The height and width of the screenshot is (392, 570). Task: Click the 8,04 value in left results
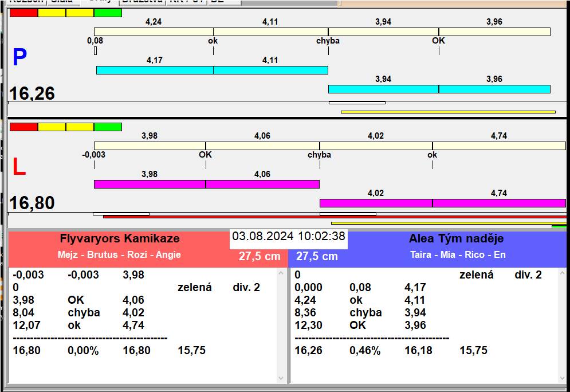click(23, 312)
